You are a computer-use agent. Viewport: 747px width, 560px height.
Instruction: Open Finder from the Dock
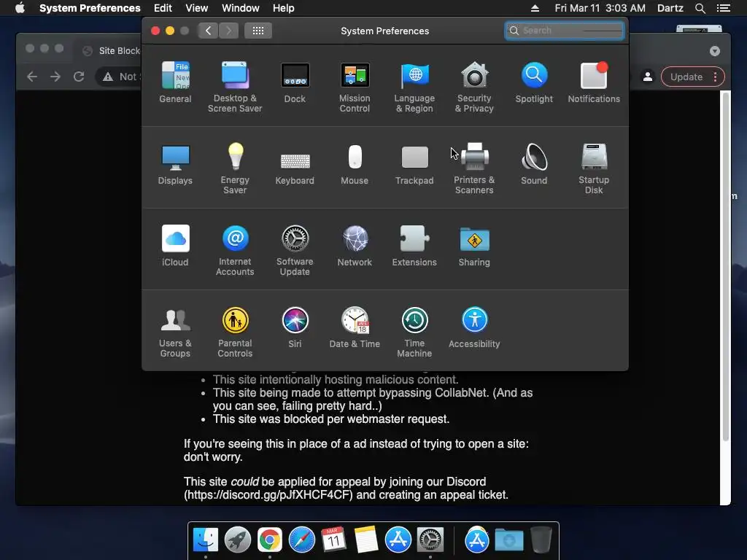pyautogui.click(x=205, y=540)
